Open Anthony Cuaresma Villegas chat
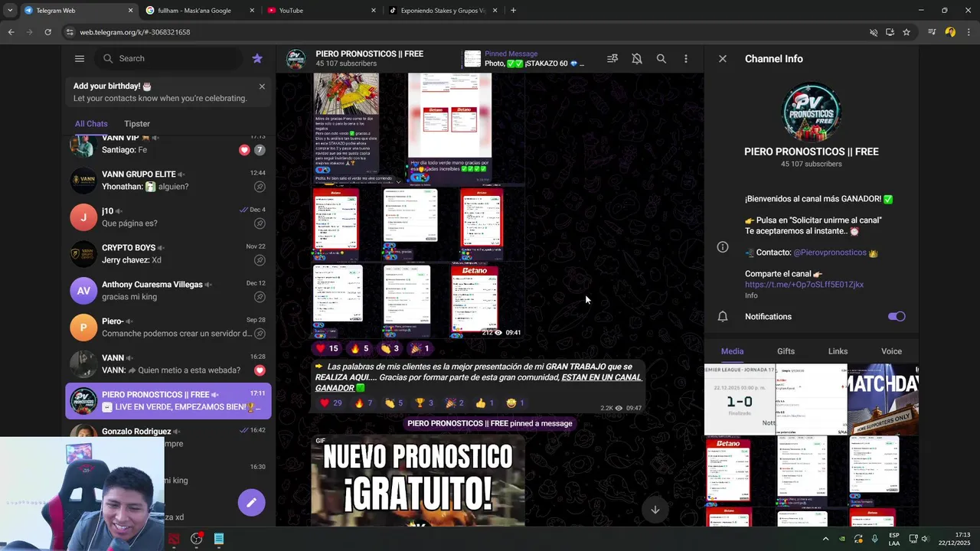The height and width of the screenshot is (551, 980). 168,291
